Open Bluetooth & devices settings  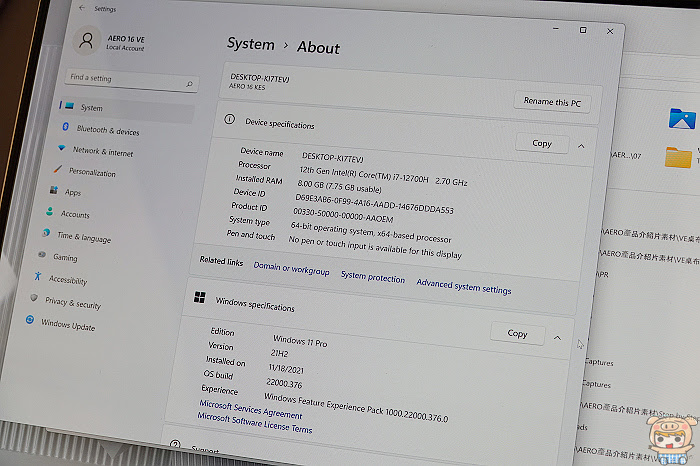coord(108,130)
